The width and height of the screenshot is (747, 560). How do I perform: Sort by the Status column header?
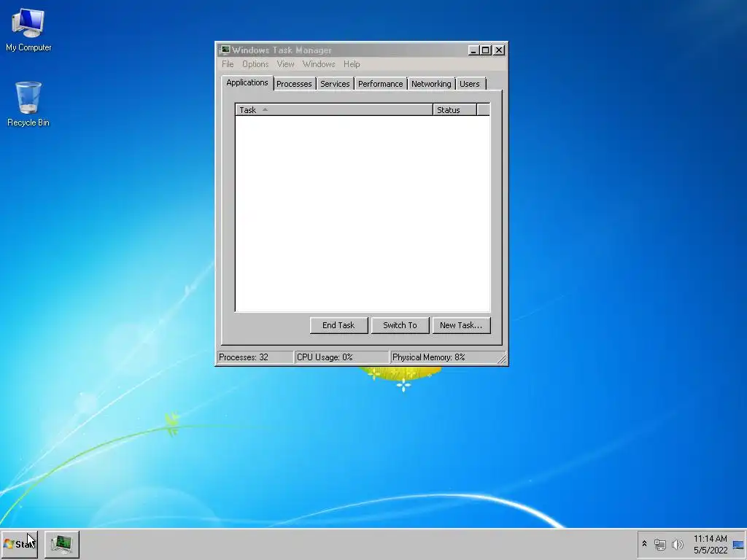[454, 110]
